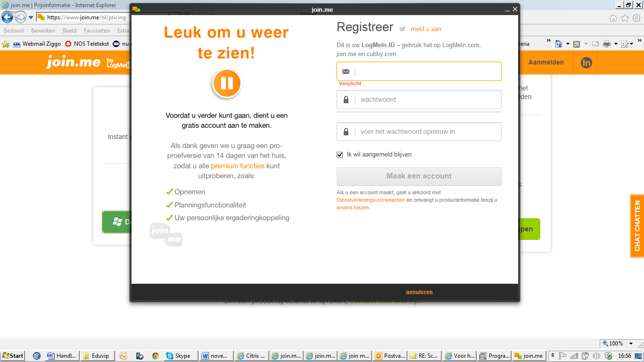Click the blue house Home icon in command bar
The image size is (644, 362).
point(559,44)
